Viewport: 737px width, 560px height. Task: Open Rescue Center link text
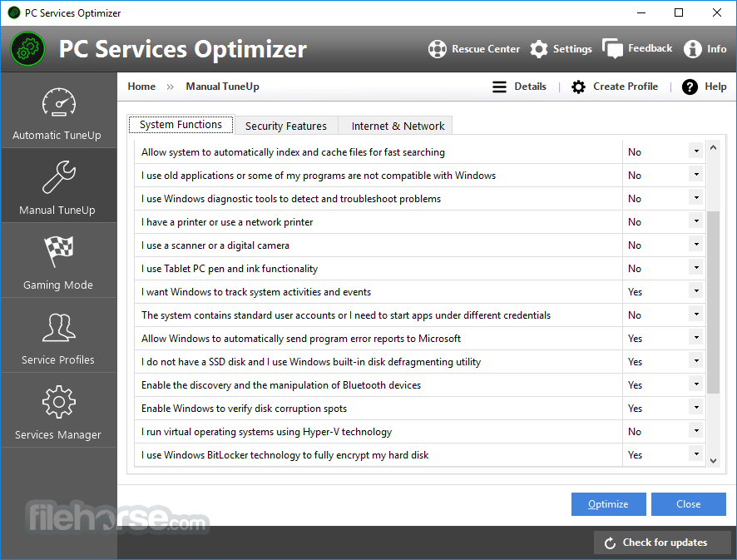(486, 49)
